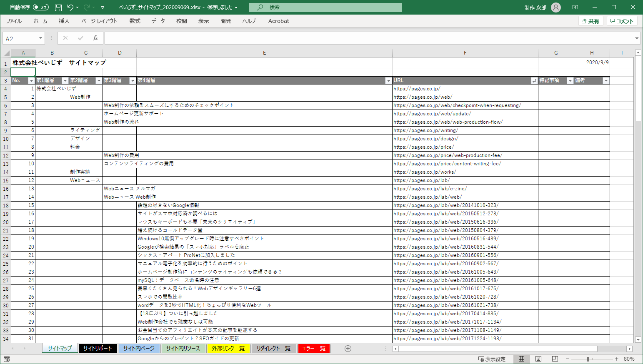Click horizontal scrollbar left arrow
Image resolution: width=643 pixels, height=364 pixels.
[x=395, y=349]
